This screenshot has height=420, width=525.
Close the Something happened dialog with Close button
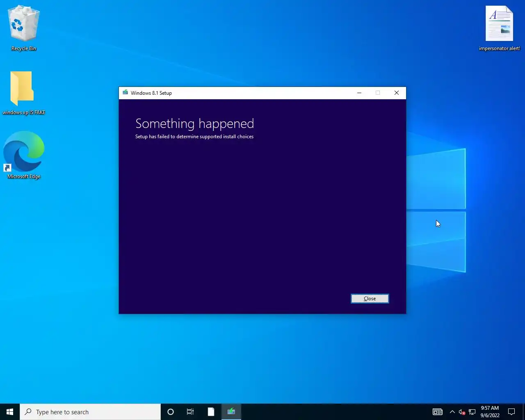point(370,299)
